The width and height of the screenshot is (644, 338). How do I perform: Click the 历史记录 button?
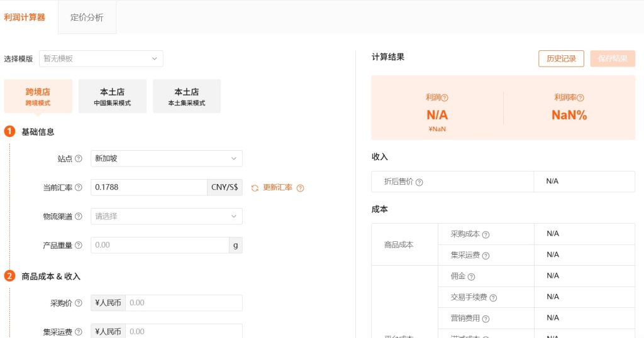pyautogui.click(x=561, y=58)
